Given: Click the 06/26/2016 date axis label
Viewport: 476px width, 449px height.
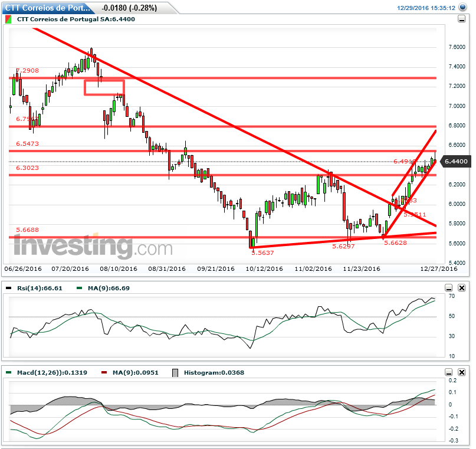Looking at the screenshot, I should pos(23,268).
